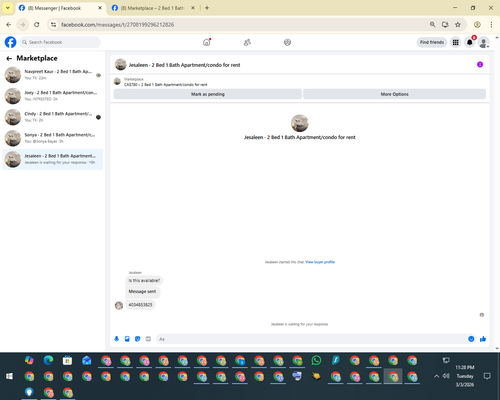Open the Joey 2 Bed conversation
500x400 pixels.
53,96
